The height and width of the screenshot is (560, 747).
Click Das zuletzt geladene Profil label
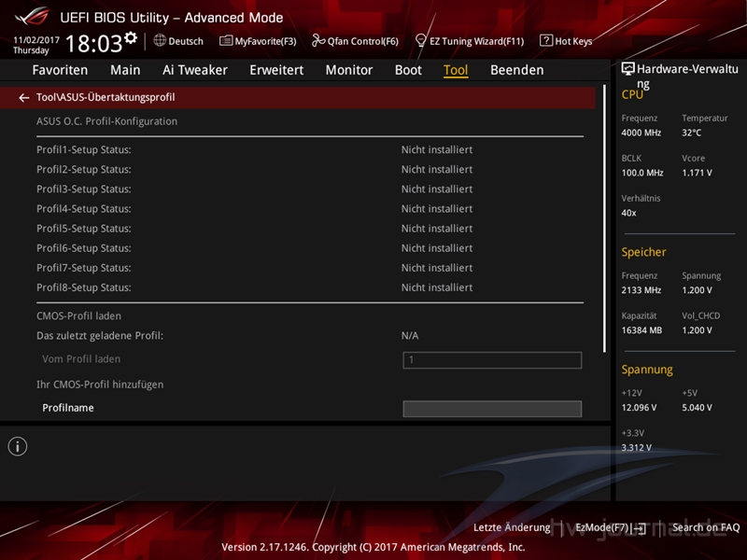click(100, 336)
